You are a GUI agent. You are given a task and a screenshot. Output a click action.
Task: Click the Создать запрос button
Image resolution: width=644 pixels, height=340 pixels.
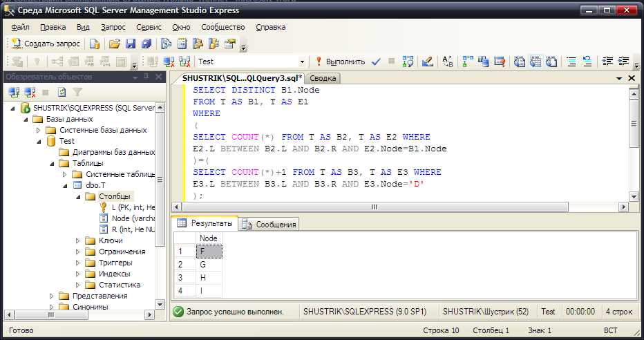pyautogui.click(x=46, y=44)
